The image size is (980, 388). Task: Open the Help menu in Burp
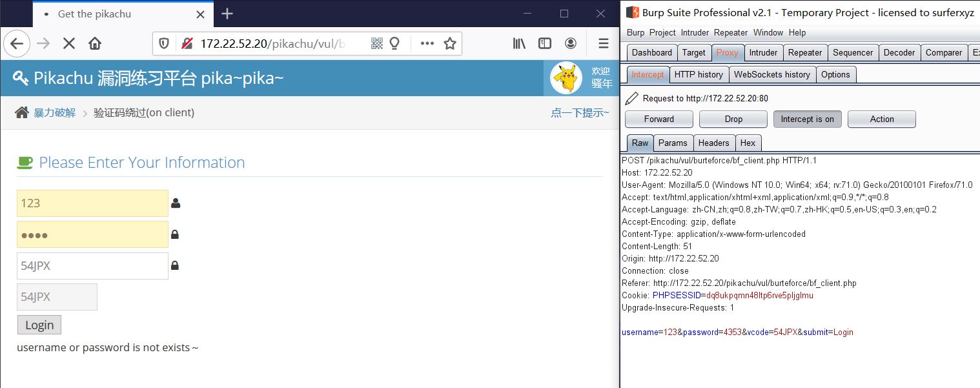pos(797,32)
